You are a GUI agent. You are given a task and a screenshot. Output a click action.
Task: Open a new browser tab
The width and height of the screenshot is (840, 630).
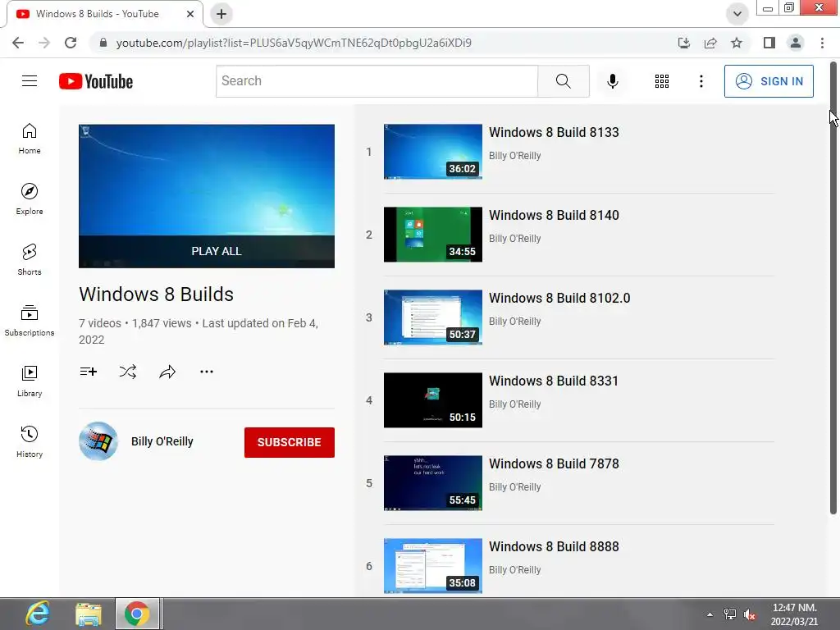pos(221,14)
